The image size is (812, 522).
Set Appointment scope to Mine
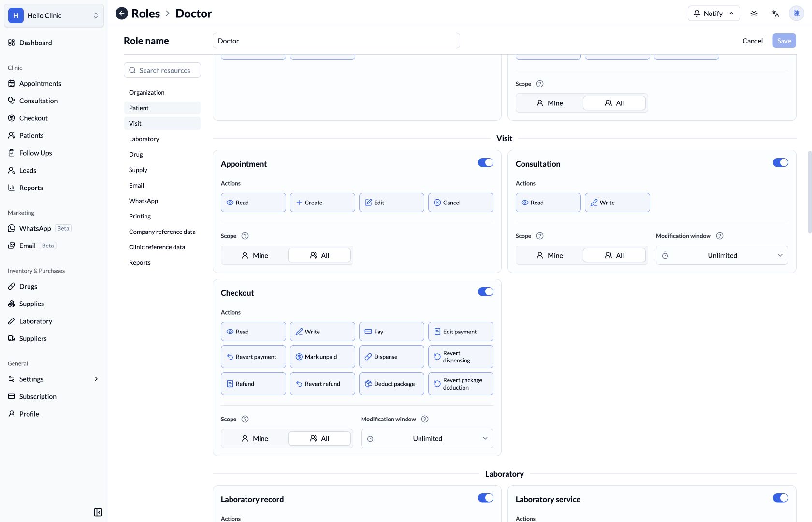click(255, 255)
